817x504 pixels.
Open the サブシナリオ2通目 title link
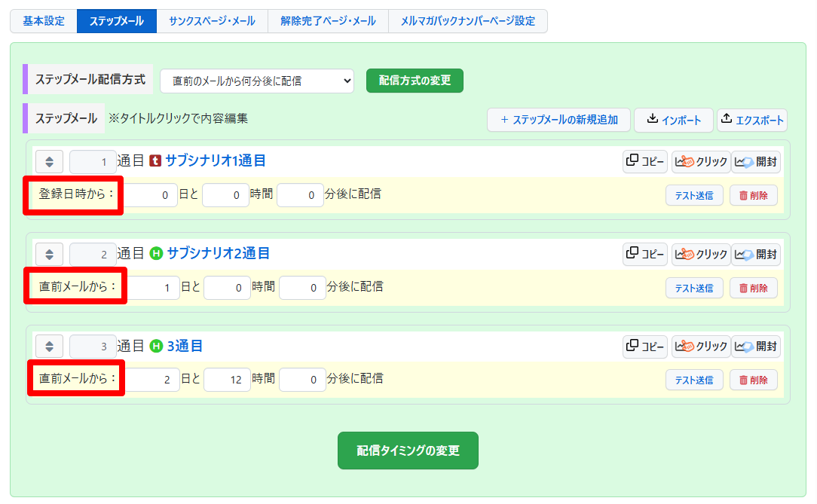pos(218,254)
